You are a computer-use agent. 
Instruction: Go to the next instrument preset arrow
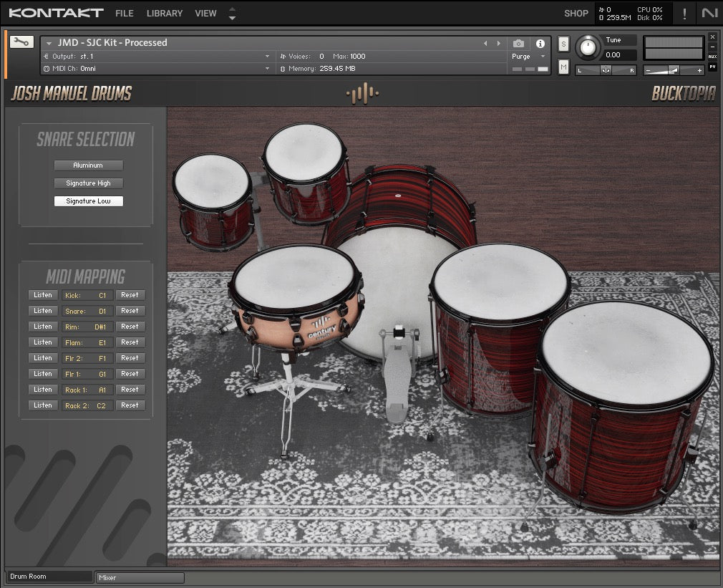[x=498, y=44]
